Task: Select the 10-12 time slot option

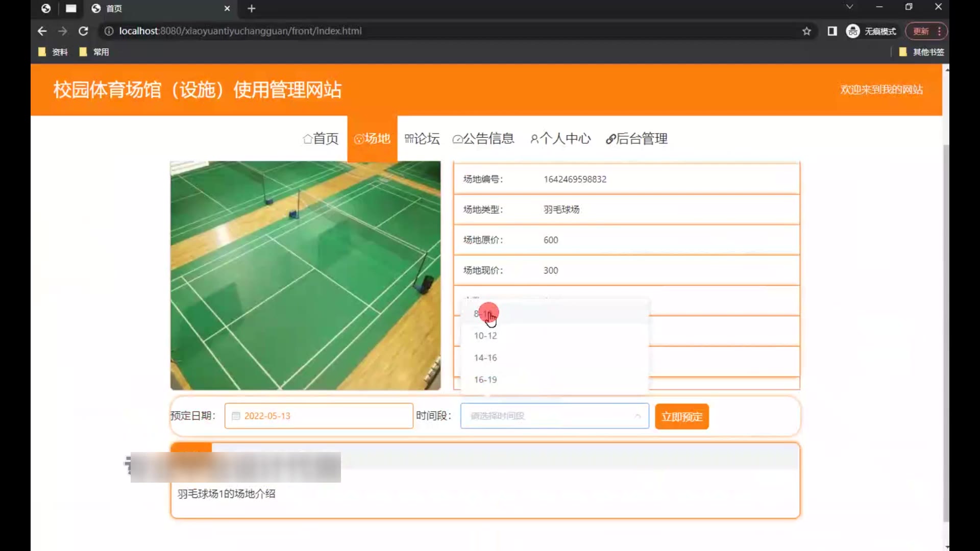Action: (485, 336)
